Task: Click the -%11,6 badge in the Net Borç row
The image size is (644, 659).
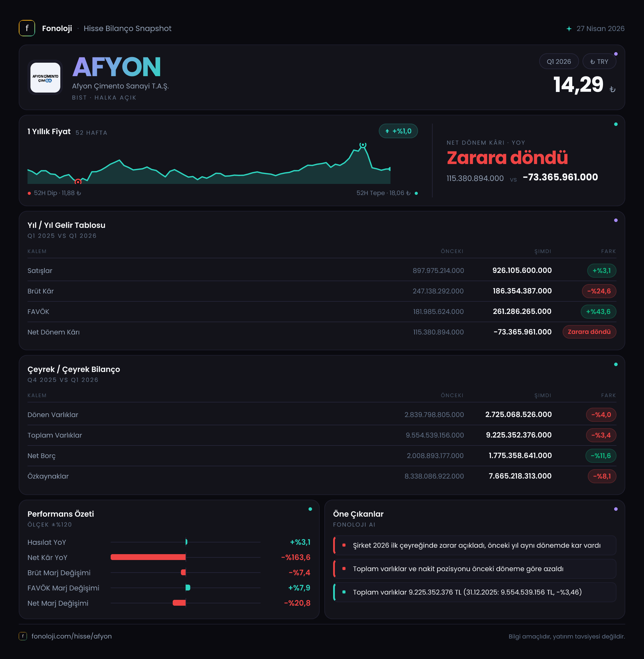Action: pos(601,455)
